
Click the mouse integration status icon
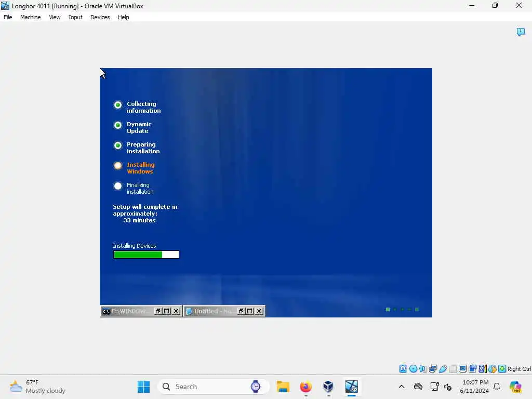493,368
